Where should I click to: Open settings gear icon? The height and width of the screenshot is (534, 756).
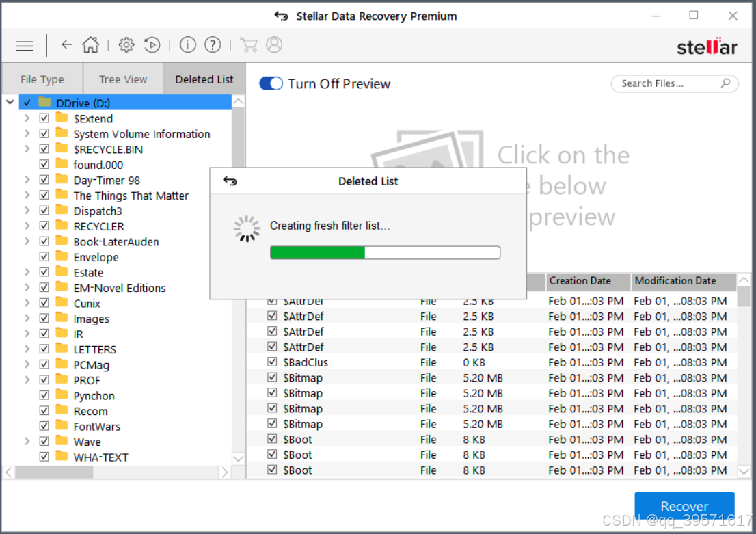(x=126, y=45)
